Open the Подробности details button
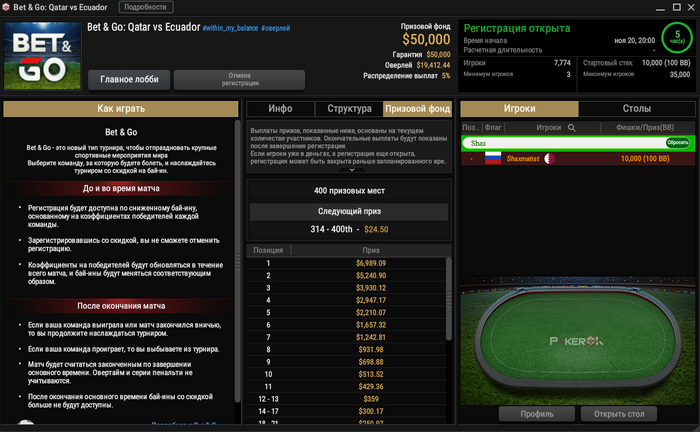 coord(146,7)
